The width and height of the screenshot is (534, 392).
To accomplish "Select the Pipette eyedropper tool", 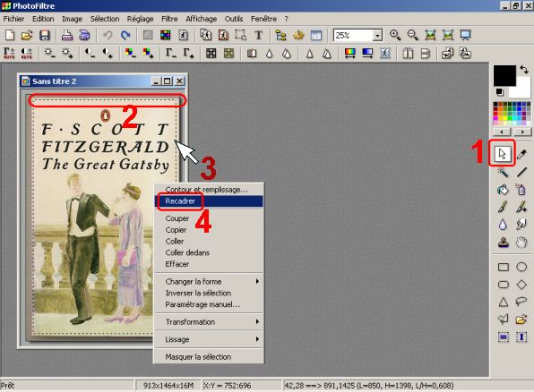I will click(x=521, y=154).
